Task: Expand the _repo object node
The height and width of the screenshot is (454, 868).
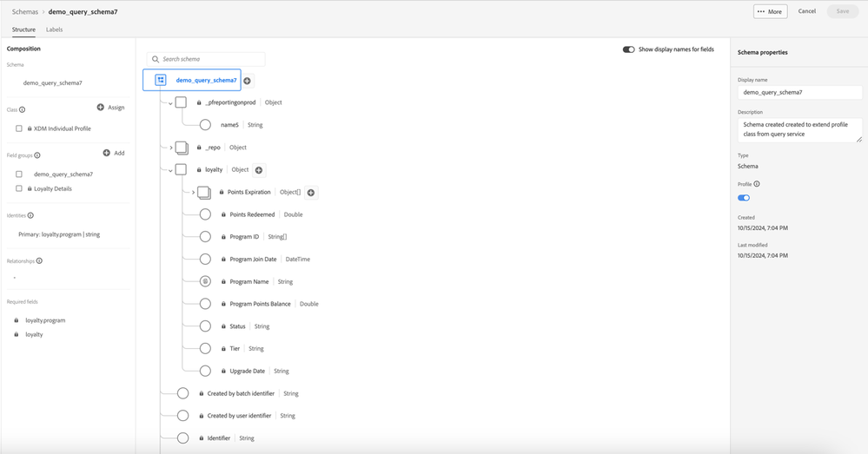Action: (x=170, y=148)
